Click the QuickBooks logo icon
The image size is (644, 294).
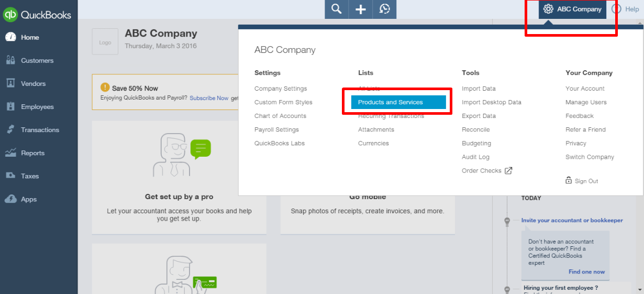[10, 15]
